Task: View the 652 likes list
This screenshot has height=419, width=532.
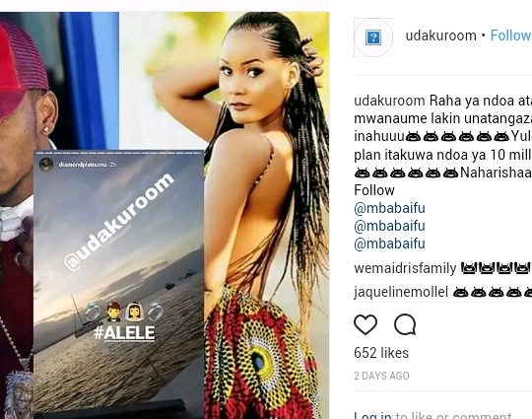Action: pyautogui.click(x=381, y=353)
